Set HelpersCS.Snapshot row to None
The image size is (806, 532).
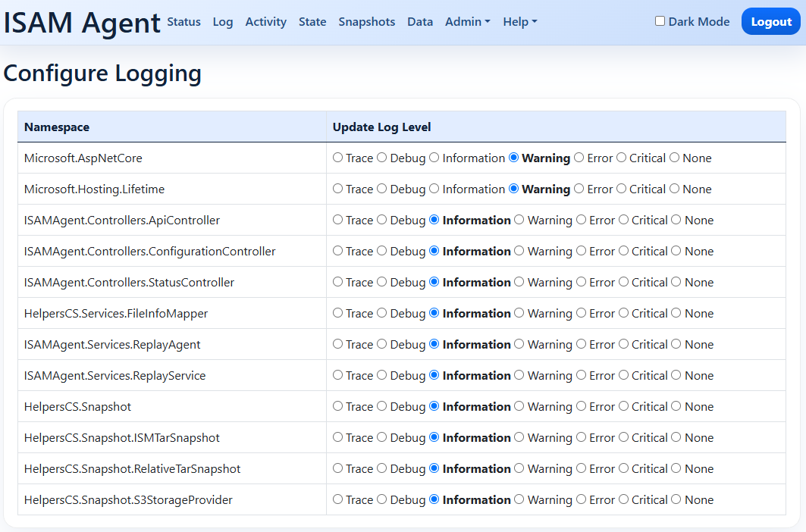coord(676,406)
